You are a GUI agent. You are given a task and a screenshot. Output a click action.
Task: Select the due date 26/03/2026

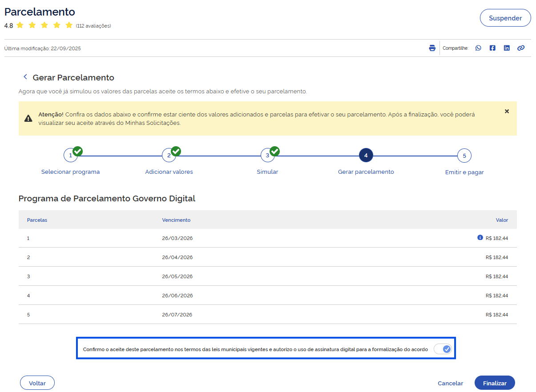pyautogui.click(x=177, y=238)
